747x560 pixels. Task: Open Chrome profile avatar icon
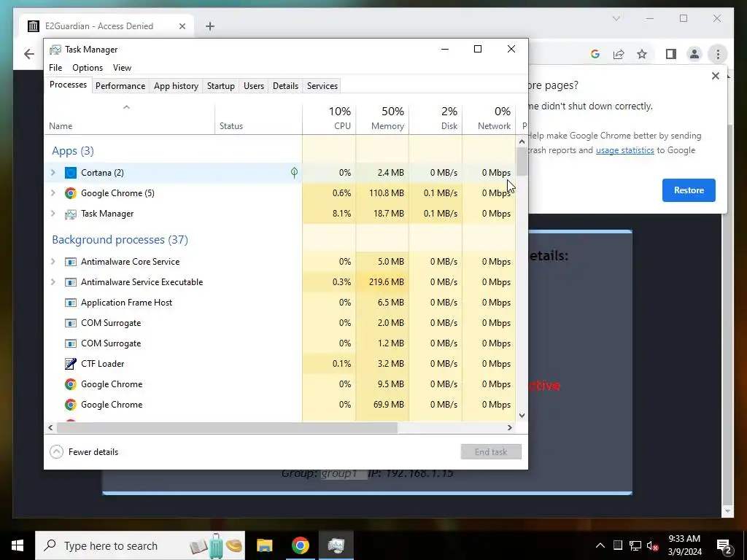(694, 54)
